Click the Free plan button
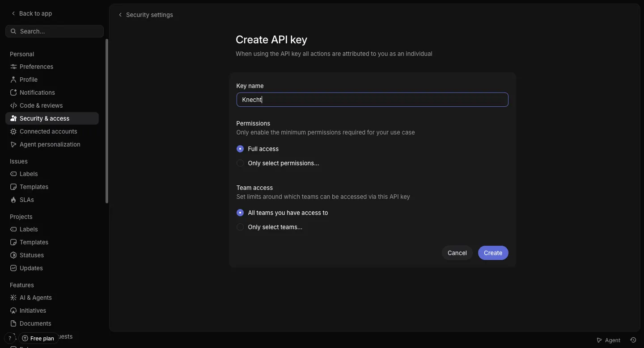Image resolution: width=644 pixels, height=348 pixels. point(38,338)
